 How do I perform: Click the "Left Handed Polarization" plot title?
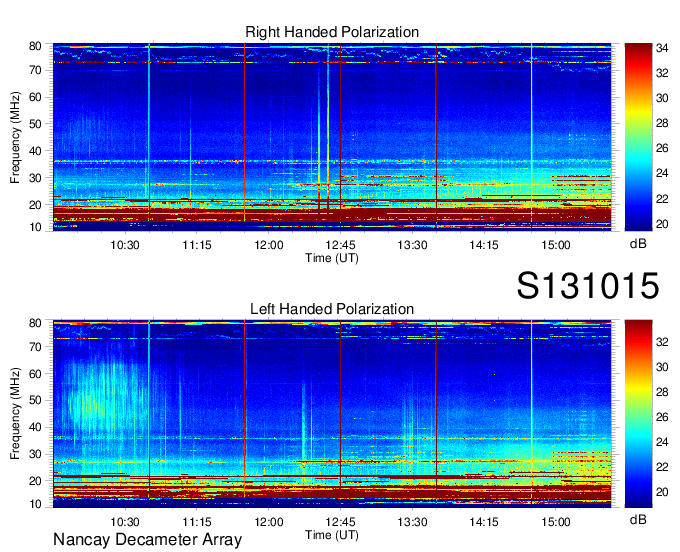[x=332, y=309]
